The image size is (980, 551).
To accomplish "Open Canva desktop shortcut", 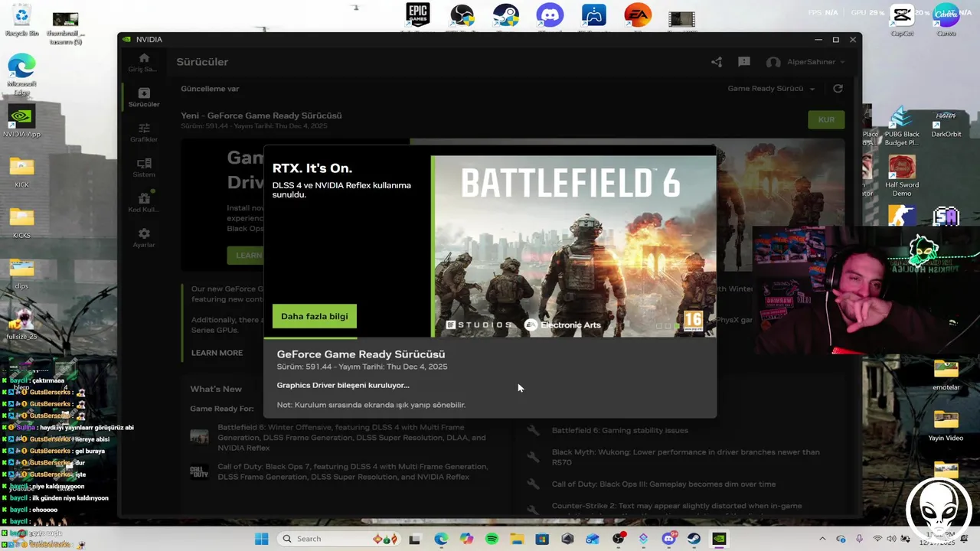I will pyautogui.click(x=946, y=21).
